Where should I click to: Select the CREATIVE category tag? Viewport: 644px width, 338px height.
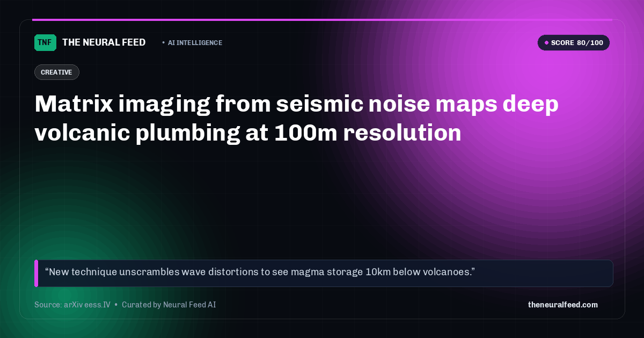57,72
